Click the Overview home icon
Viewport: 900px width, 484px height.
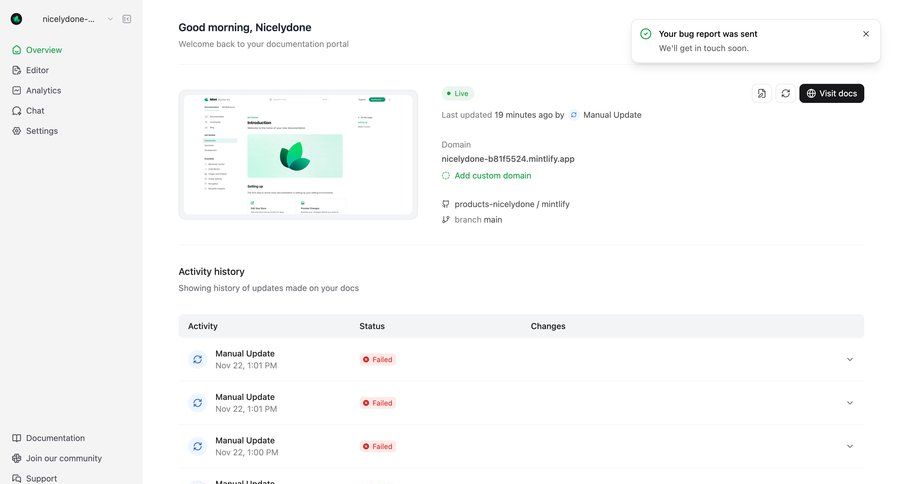(x=17, y=50)
